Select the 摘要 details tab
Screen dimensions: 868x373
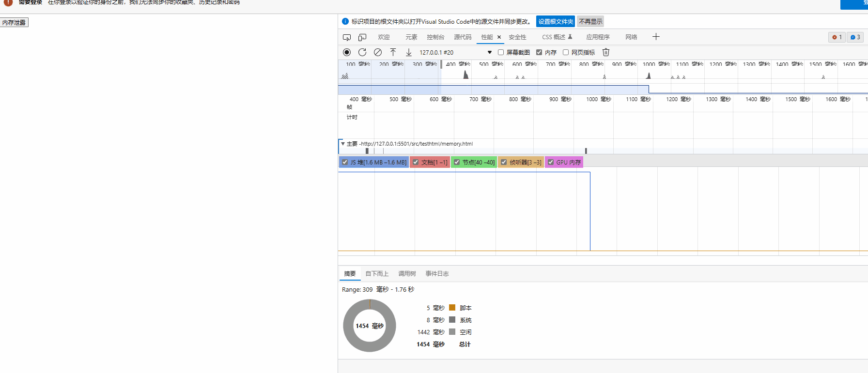(x=350, y=274)
